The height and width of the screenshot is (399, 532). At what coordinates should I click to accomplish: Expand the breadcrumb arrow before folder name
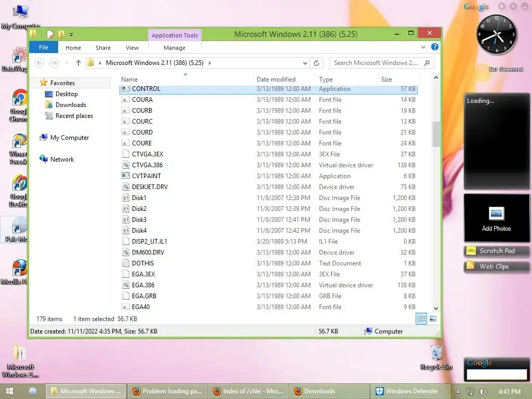pyautogui.click(x=100, y=63)
